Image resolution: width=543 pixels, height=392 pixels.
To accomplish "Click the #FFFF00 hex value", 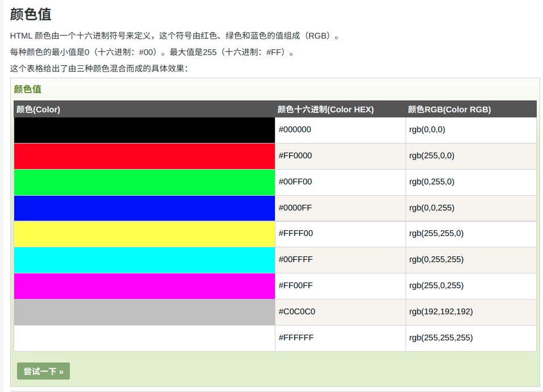I will [296, 233].
